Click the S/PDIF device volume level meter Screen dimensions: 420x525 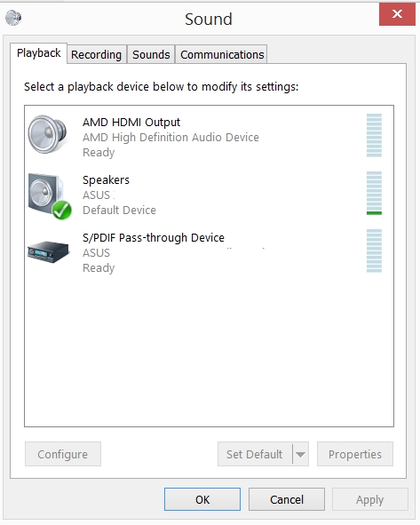point(374,251)
